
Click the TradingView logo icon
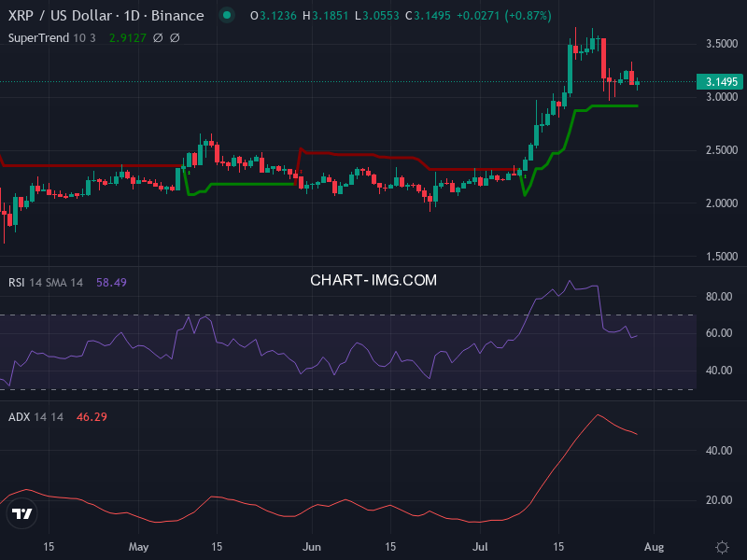pyautogui.click(x=21, y=513)
